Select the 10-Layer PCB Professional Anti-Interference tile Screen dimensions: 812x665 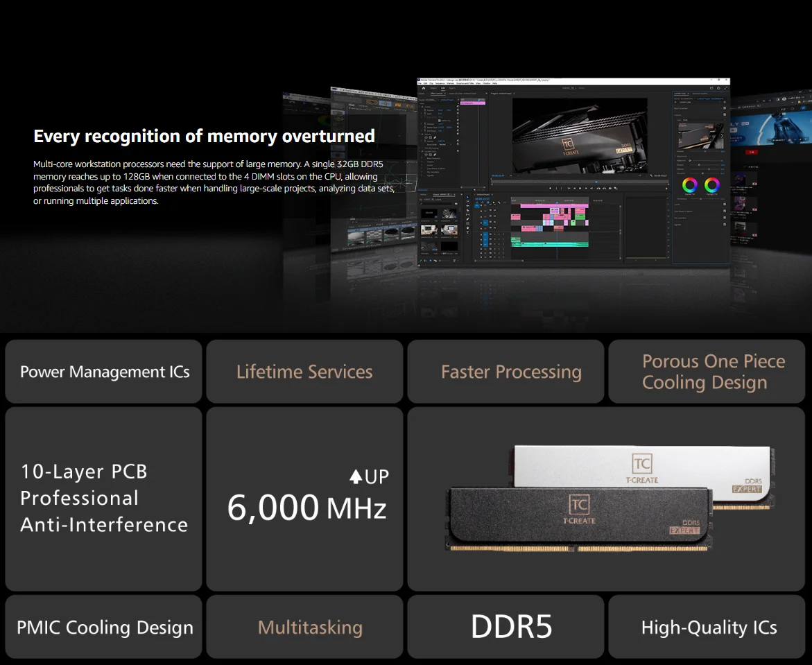point(103,499)
